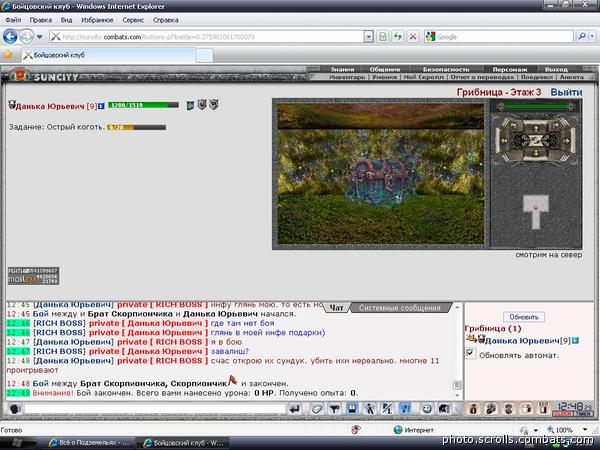This screenshot has width=600, height=450.
Task: Click the private message icon before Данька Юрьевич in the player list
Action: pyautogui.click(x=471, y=339)
